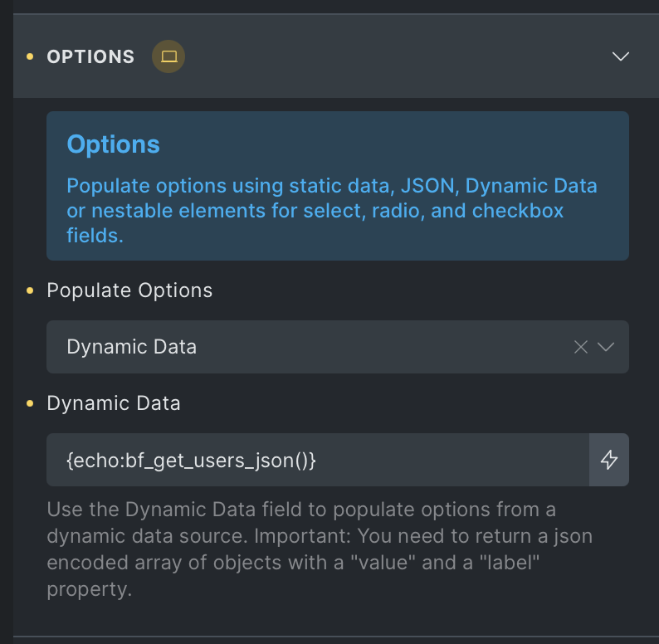Click the info text about populating options
The image size is (659, 644).
332,211
